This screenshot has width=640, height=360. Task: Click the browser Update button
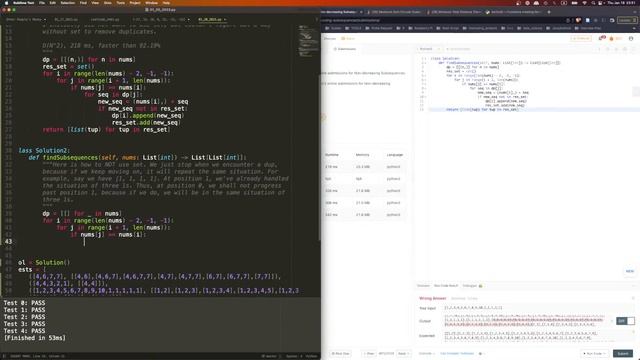coord(626,20)
